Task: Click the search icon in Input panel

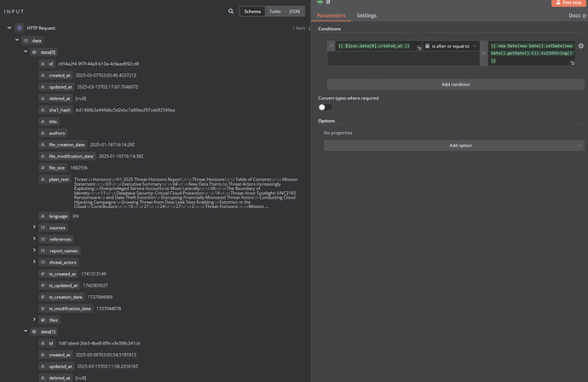Action: [x=231, y=11]
